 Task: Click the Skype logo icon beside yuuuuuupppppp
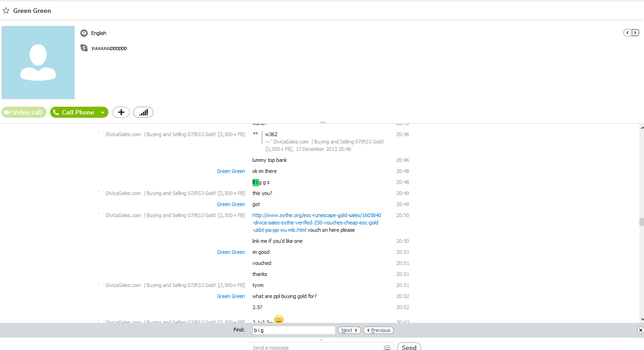tap(84, 48)
